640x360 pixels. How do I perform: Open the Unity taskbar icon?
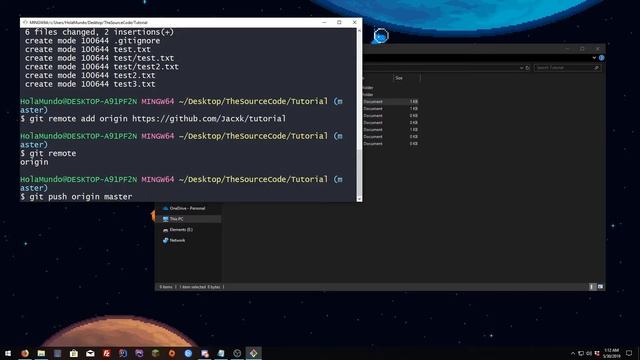[x=237, y=353]
